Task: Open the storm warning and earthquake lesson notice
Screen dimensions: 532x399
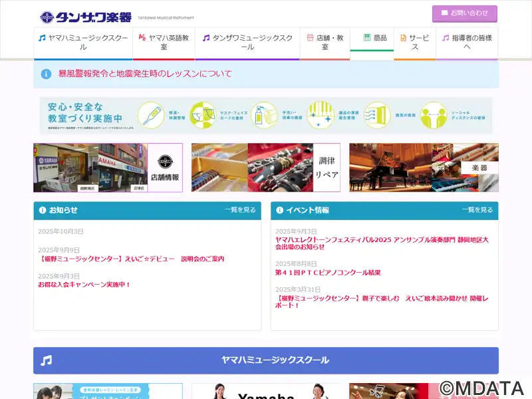Action: (x=145, y=74)
